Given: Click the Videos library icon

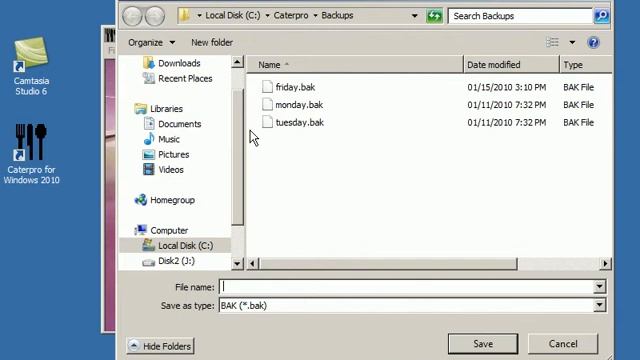Looking at the screenshot, I should pos(149,169).
